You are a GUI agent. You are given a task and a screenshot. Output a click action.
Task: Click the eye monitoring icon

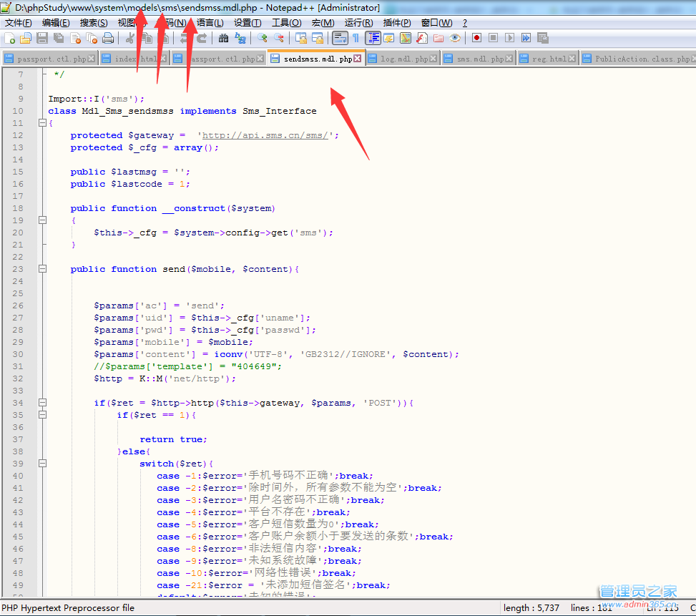click(x=454, y=38)
